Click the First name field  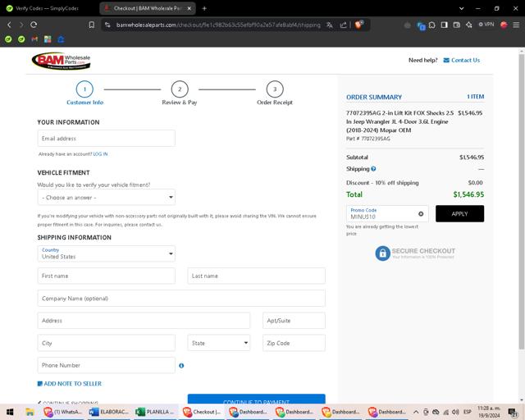[106, 276]
